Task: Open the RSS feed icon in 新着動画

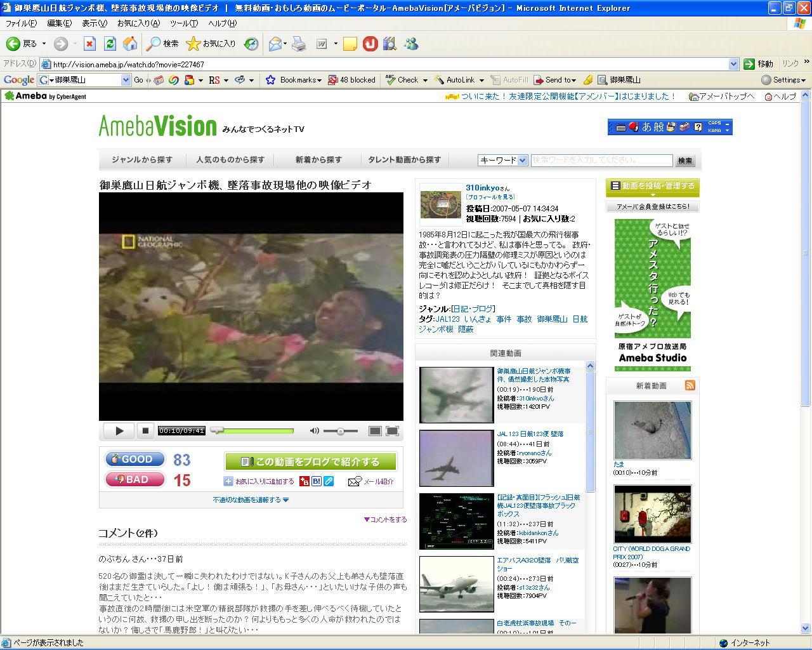Action: (x=690, y=385)
